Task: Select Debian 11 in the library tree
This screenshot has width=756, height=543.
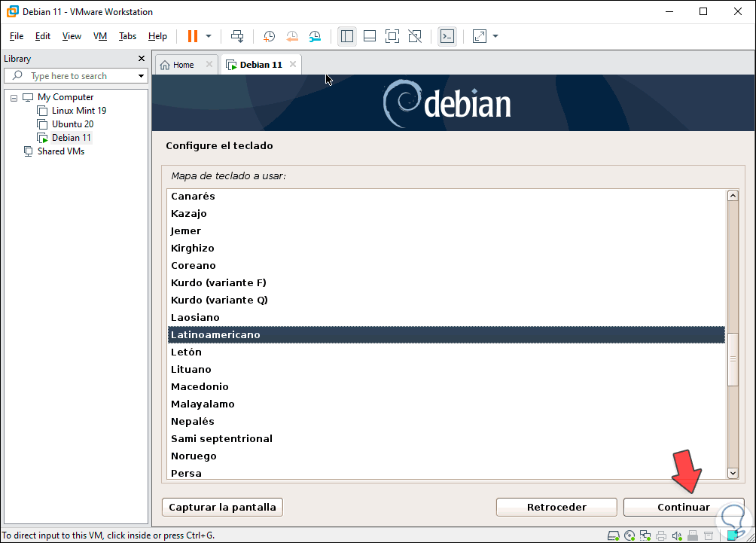Action: pyautogui.click(x=71, y=137)
